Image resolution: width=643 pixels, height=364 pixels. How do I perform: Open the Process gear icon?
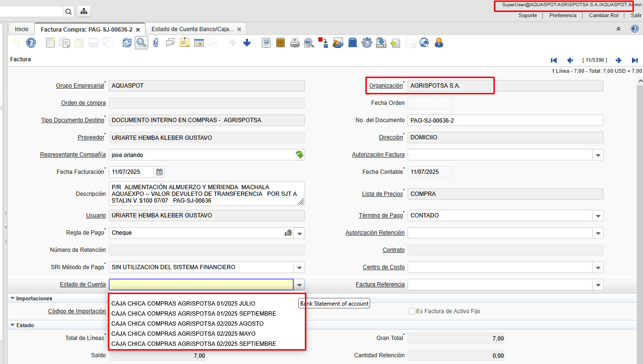pos(367,43)
